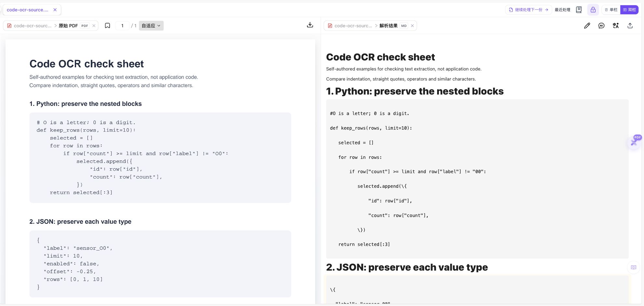Click PDF JSON line '"offset": -0.25,'

click(70, 272)
